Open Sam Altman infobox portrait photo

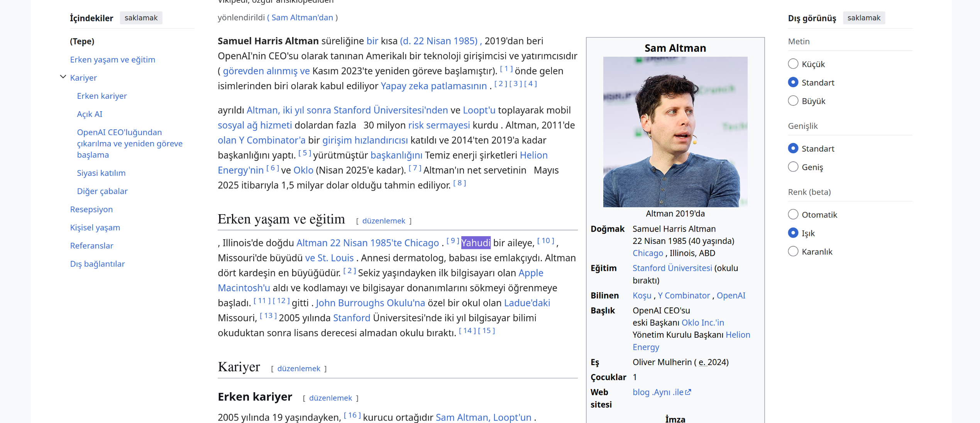[x=675, y=132]
